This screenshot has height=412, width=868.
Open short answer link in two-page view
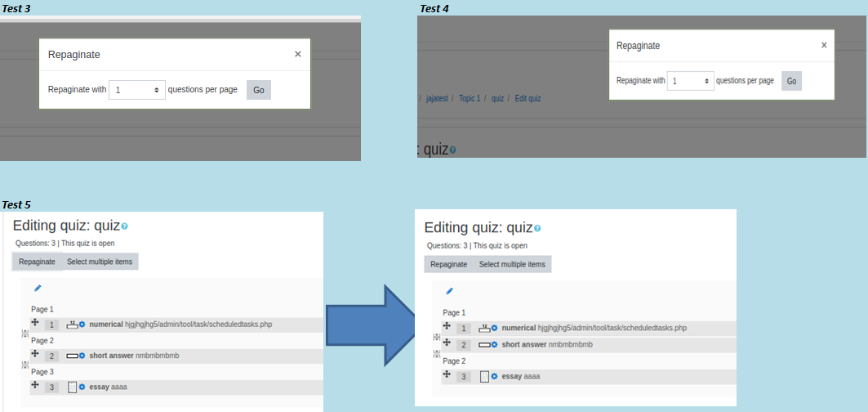coord(547,344)
